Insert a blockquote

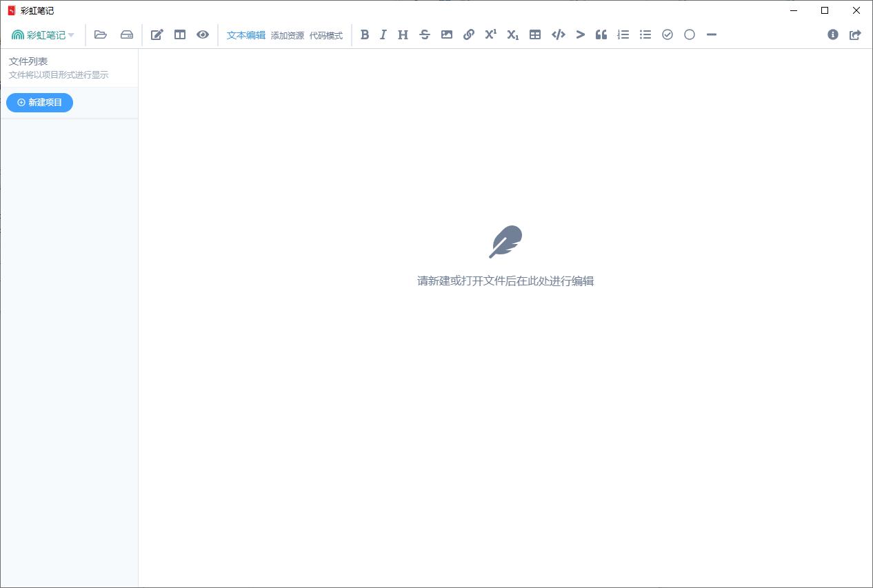point(601,34)
